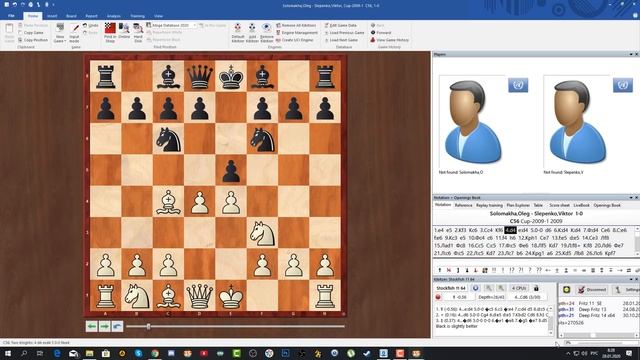The image size is (640, 360).
Task: Open the Plan Explorer tab
Action: pos(518,205)
